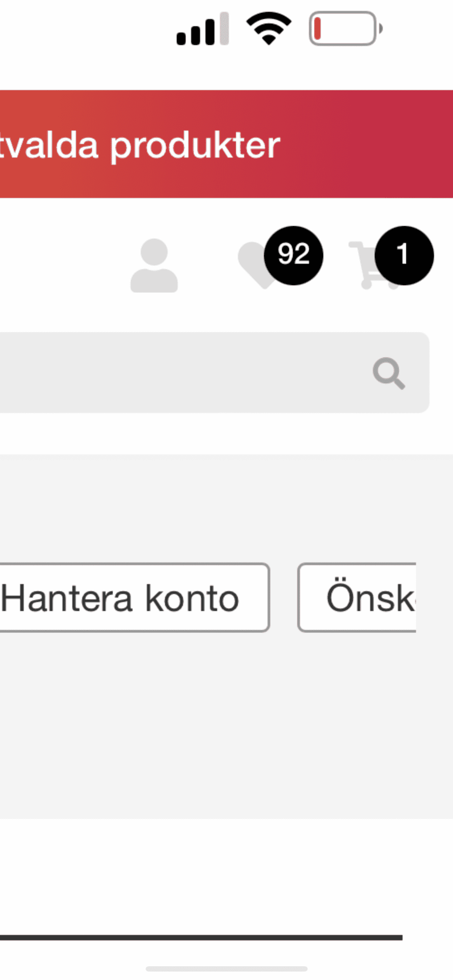Tap the low battery indicator icon
Screen dimensions: 453x980
(x=346, y=28)
